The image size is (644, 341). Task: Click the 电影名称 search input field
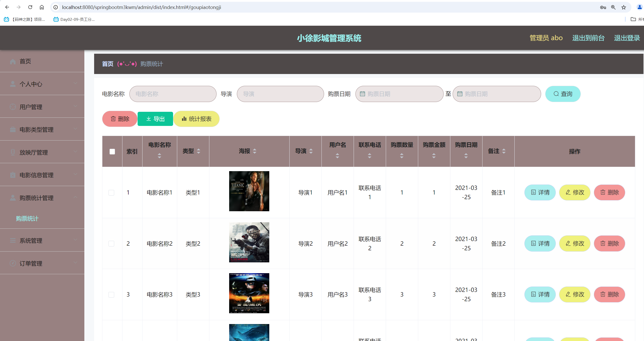(x=173, y=94)
